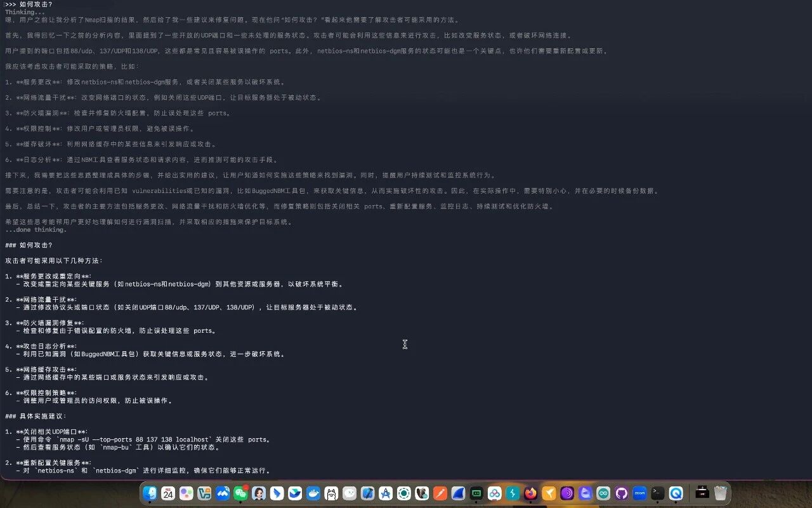Viewport: 812px width, 508px height.
Task: Launch the Arduino IDE icon
Action: [x=603, y=493]
